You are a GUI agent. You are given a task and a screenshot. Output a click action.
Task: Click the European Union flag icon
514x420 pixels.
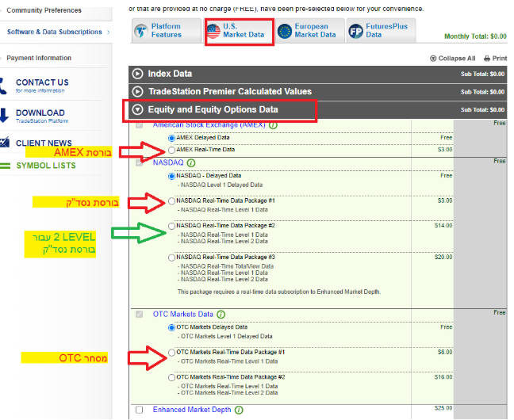coord(285,31)
